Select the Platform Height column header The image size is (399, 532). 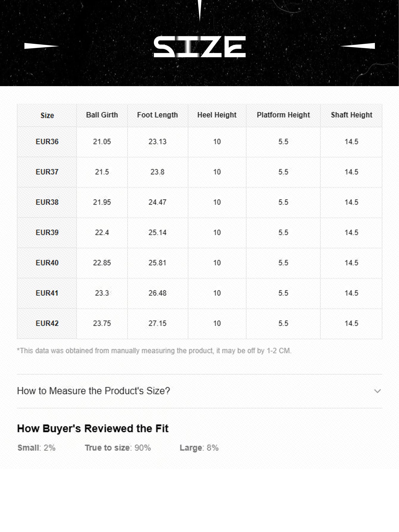point(283,115)
